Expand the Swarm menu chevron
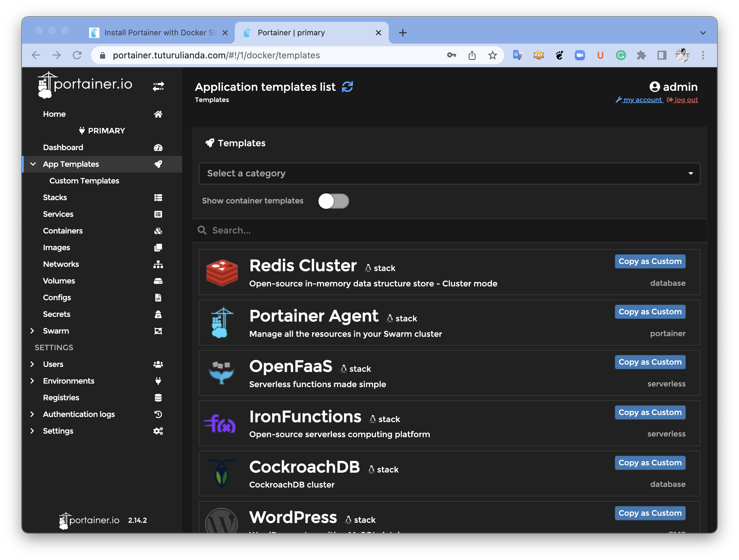The height and width of the screenshot is (560, 739). coord(32,331)
